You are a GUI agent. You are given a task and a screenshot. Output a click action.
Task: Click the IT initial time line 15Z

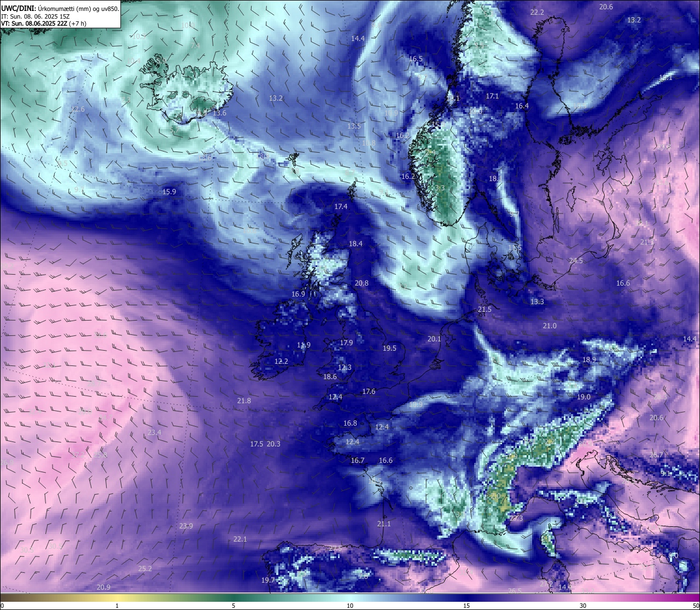pyautogui.click(x=36, y=16)
